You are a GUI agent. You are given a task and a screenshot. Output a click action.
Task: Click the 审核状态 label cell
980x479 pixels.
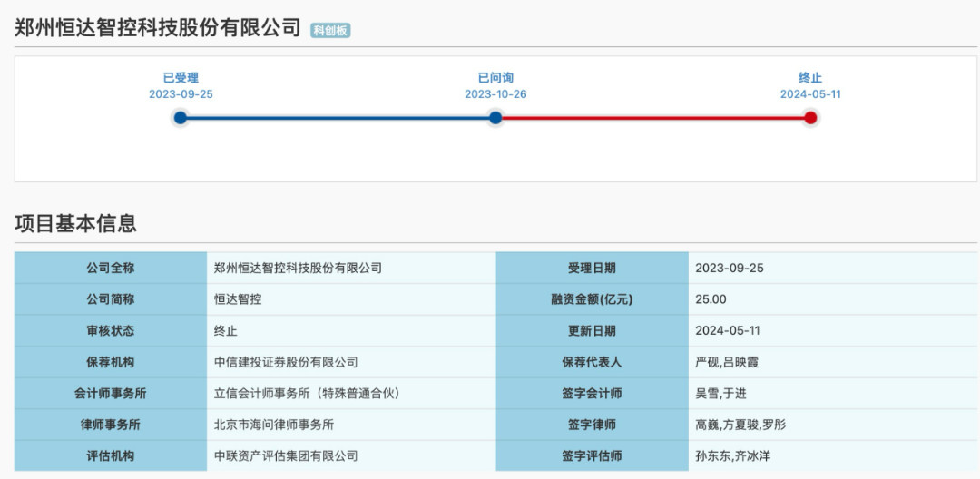111,330
